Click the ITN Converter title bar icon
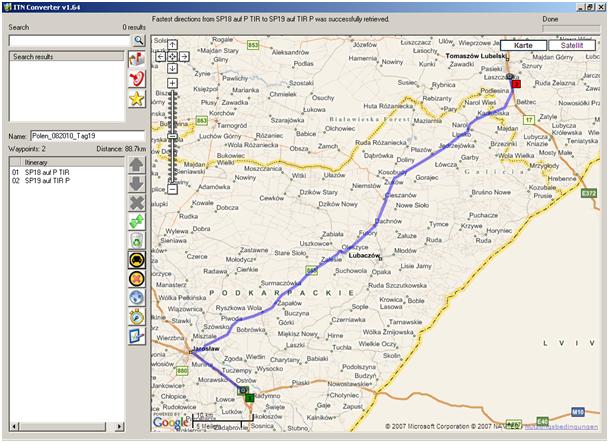This screenshot has width=609, height=443. (7, 7)
